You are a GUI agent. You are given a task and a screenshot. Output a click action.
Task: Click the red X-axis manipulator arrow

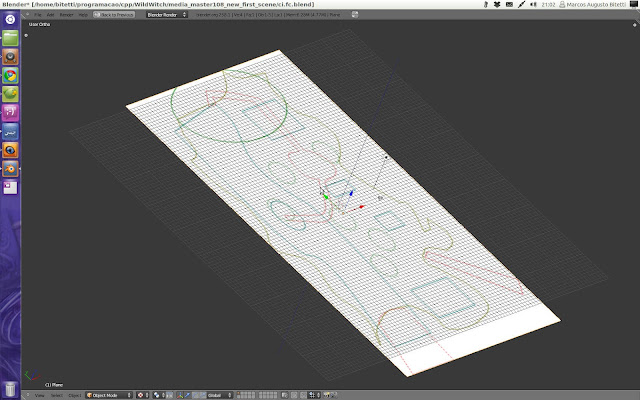click(x=361, y=207)
